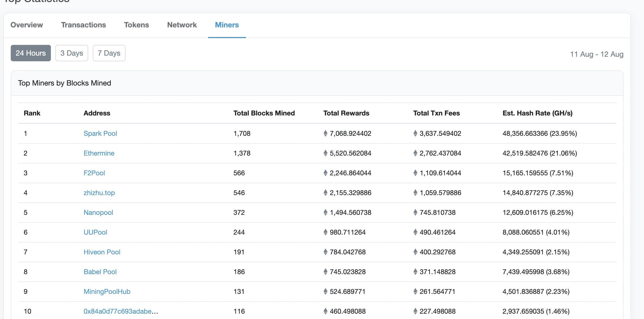
Task: Click the Ether icon beside 5,520.562084
Action: tap(325, 153)
